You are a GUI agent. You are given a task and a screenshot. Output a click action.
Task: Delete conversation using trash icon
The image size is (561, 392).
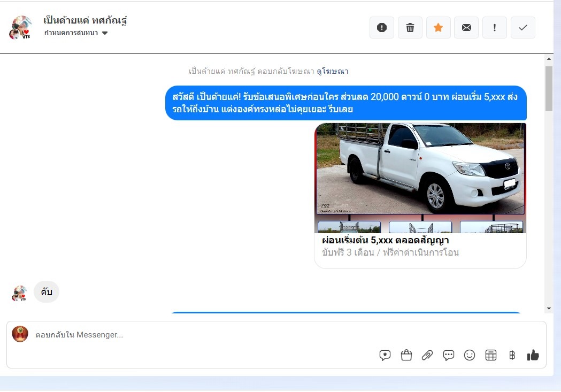(x=410, y=28)
